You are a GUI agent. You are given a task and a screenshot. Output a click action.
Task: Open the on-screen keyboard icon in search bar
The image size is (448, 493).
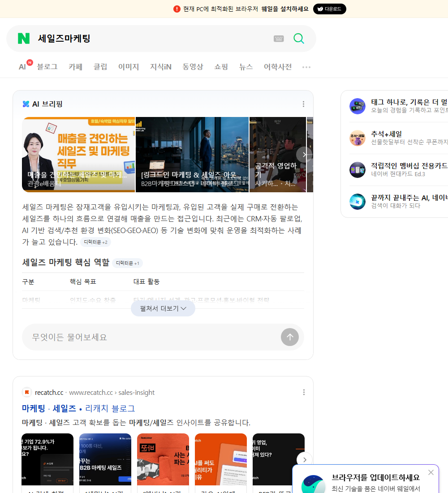point(279,39)
